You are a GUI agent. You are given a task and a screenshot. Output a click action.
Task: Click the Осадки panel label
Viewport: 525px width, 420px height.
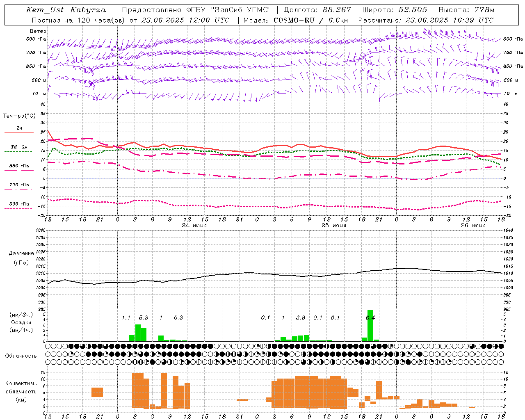click(x=21, y=322)
